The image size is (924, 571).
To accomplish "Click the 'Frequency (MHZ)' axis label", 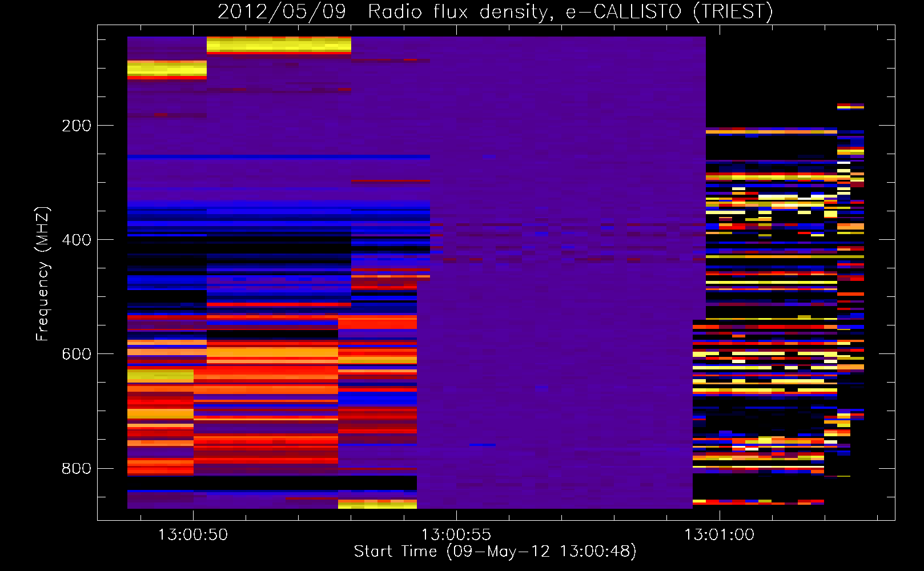I will [x=43, y=274].
